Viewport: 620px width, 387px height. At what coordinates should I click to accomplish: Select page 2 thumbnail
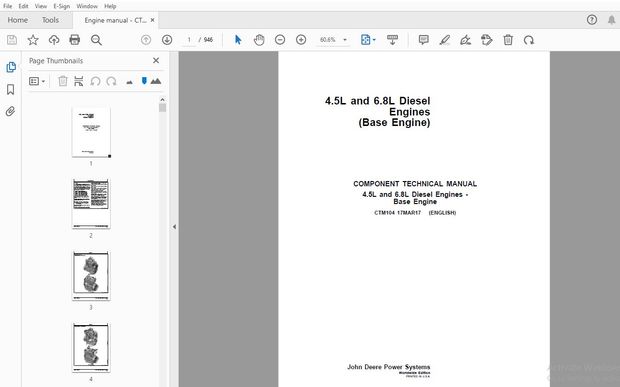point(91,204)
